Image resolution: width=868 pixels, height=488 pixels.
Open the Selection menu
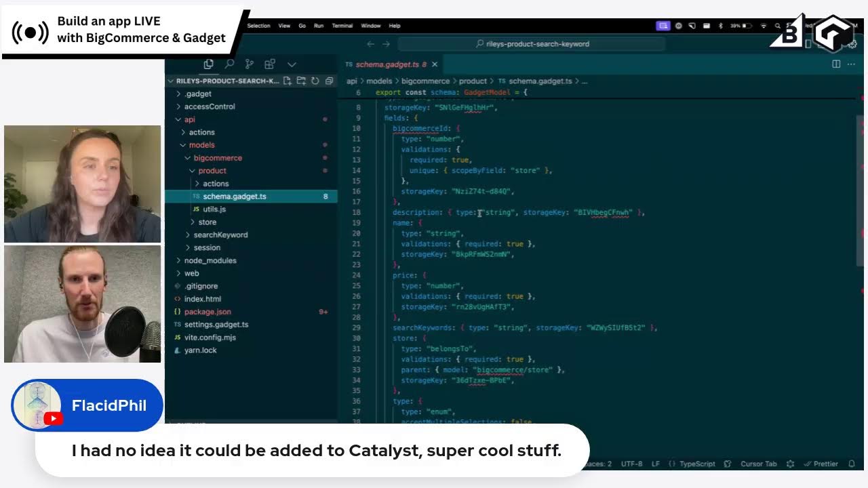point(258,26)
